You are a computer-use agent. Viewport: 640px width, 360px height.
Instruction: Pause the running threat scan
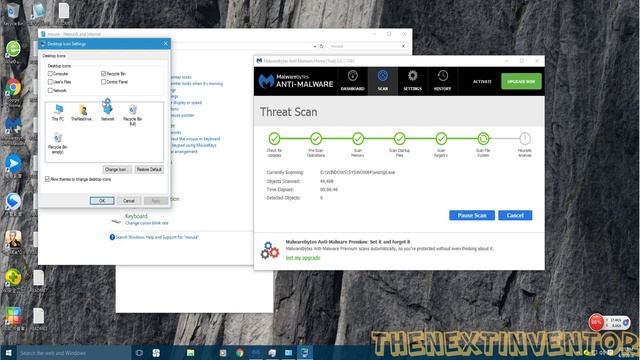[x=472, y=215]
